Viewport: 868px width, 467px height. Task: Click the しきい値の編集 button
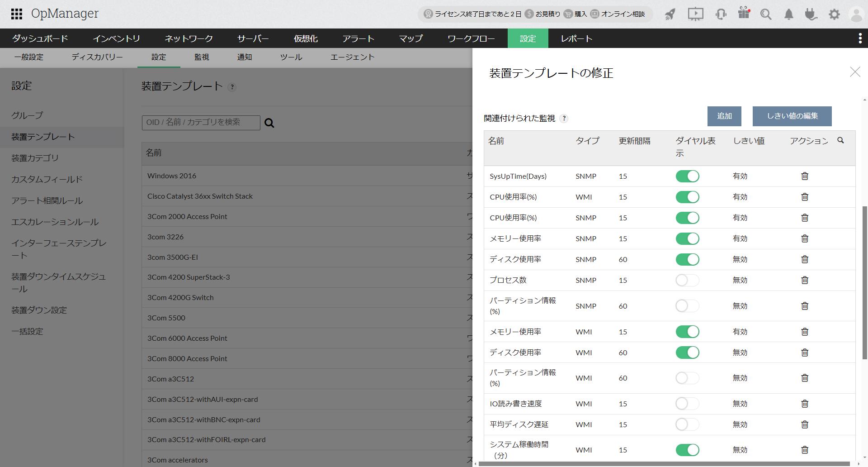pos(792,116)
